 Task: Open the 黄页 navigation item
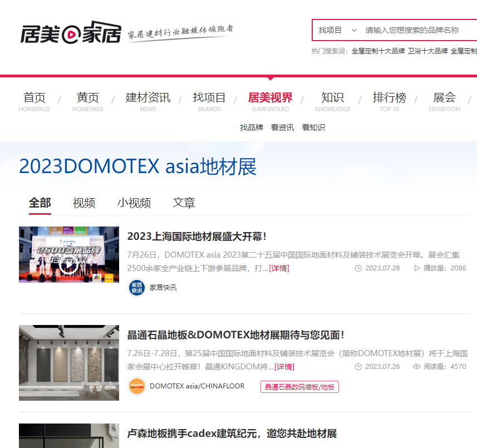88,102
